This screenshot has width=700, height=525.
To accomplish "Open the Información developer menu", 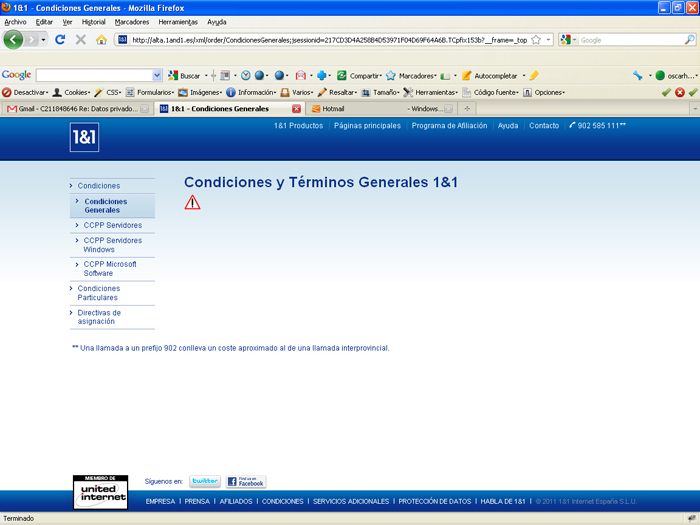I will tap(251, 92).
